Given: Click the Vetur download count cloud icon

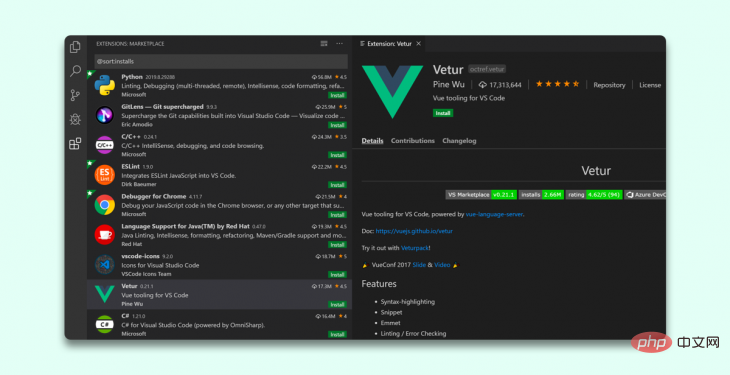Looking at the screenshot, I should tap(483, 85).
